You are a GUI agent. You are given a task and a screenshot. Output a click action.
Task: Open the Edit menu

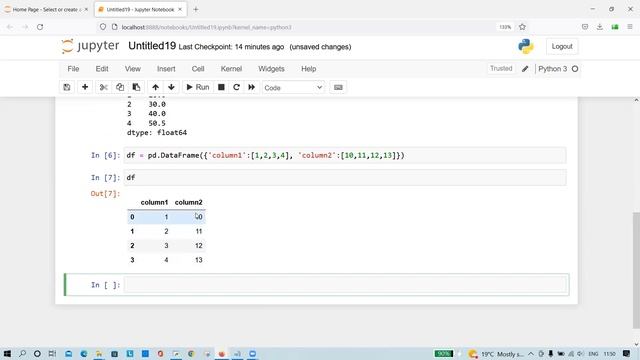[102, 69]
